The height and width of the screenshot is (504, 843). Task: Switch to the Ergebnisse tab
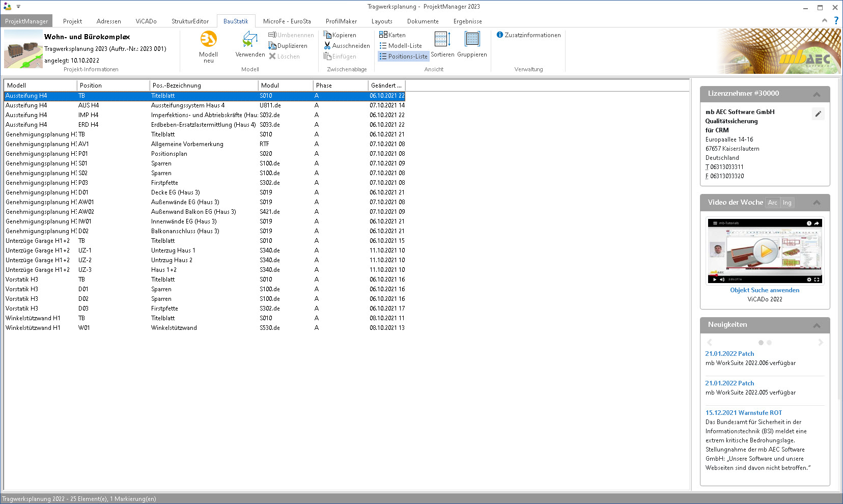[x=467, y=21]
